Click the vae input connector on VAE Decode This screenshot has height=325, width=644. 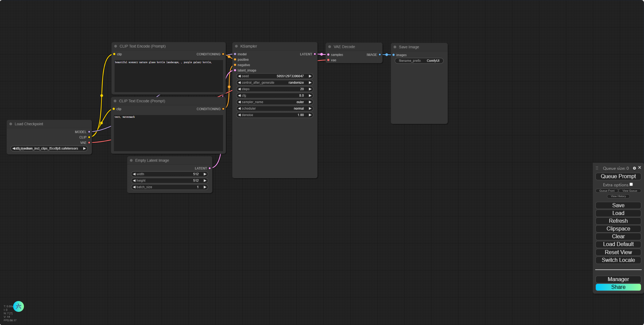tap(328, 60)
